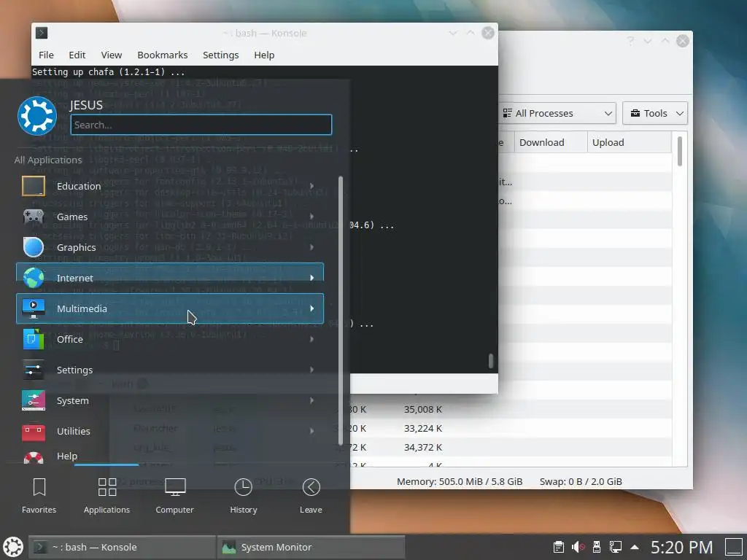Expand hidden system tray icons arrow
747x560 pixels.
pyautogui.click(x=635, y=547)
